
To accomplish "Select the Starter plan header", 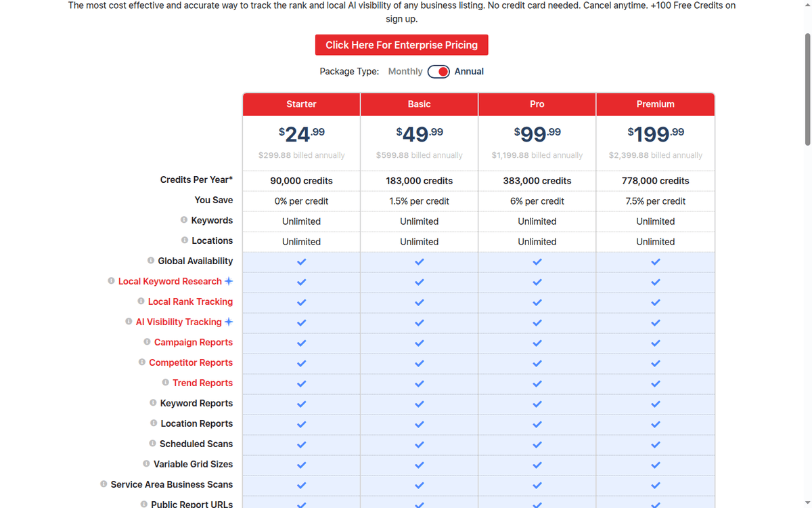I will click(302, 104).
